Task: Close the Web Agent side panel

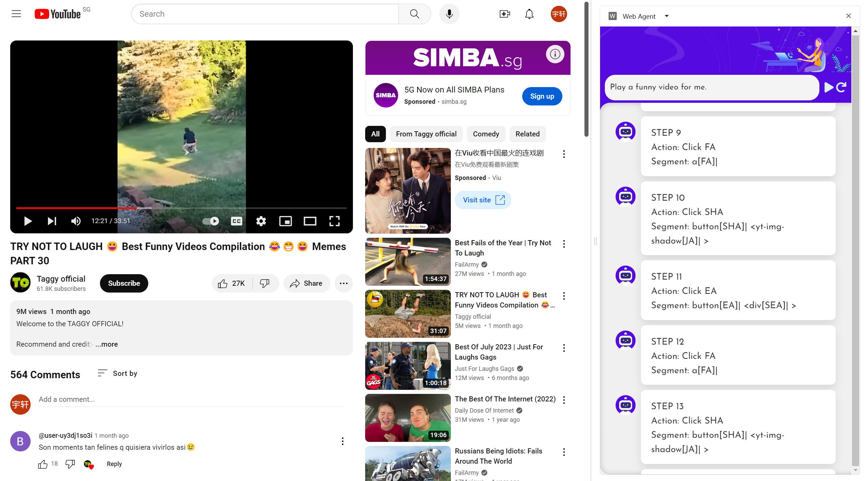Action: pos(848,16)
